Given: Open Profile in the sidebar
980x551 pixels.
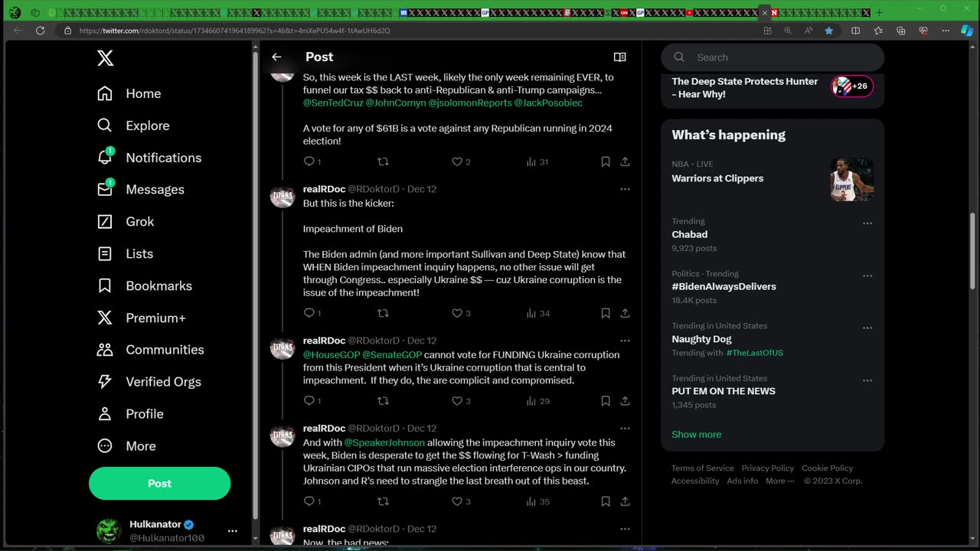Looking at the screenshot, I should [x=130, y=414].
